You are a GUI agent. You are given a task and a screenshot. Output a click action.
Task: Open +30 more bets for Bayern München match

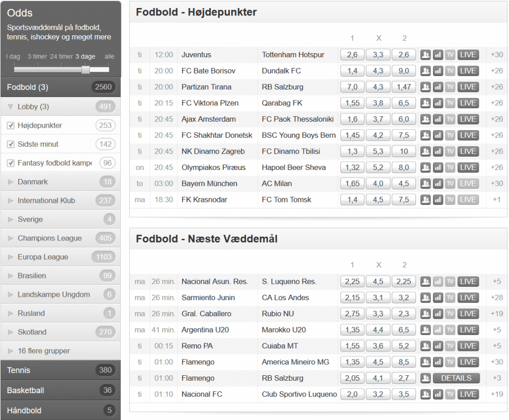[x=496, y=184]
